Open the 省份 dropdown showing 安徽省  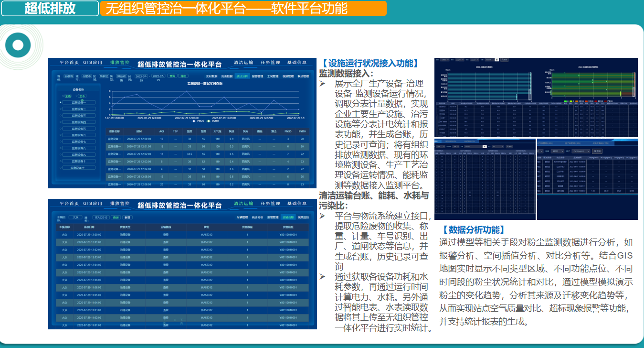point(69,76)
